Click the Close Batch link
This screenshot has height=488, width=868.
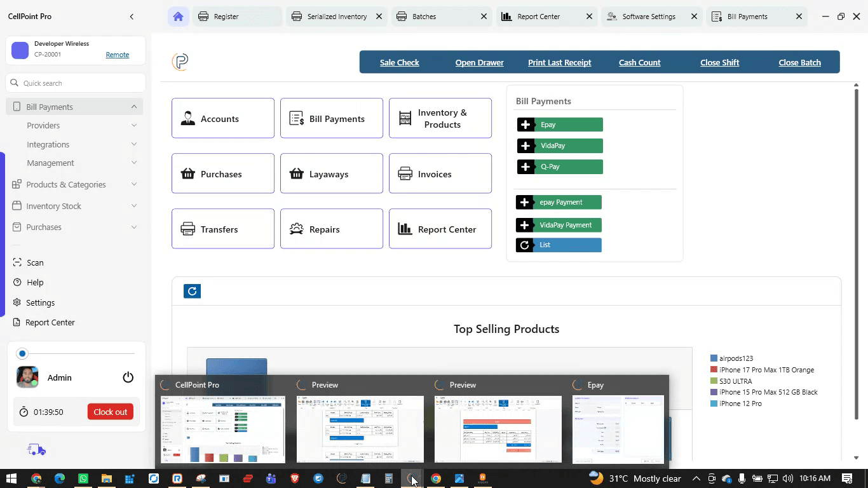point(800,62)
